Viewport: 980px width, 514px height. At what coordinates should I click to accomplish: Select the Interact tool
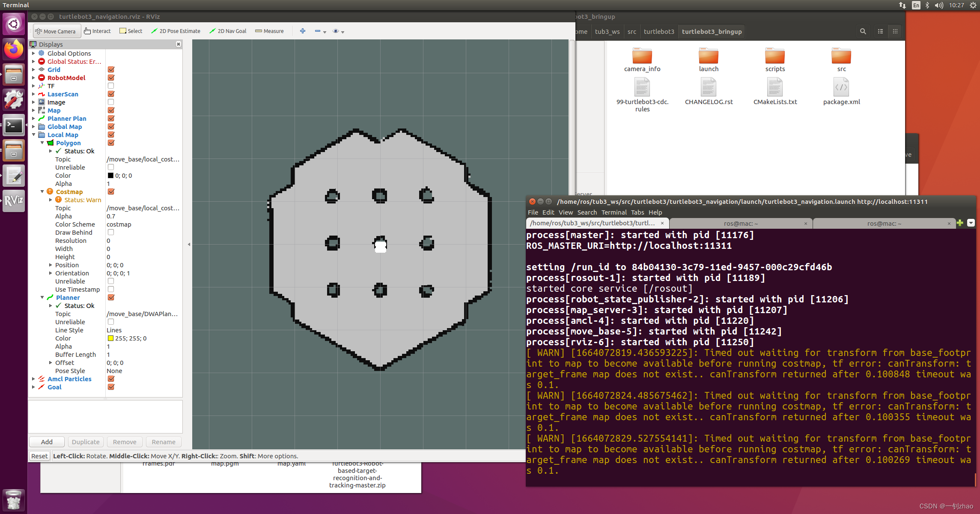coord(97,31)
